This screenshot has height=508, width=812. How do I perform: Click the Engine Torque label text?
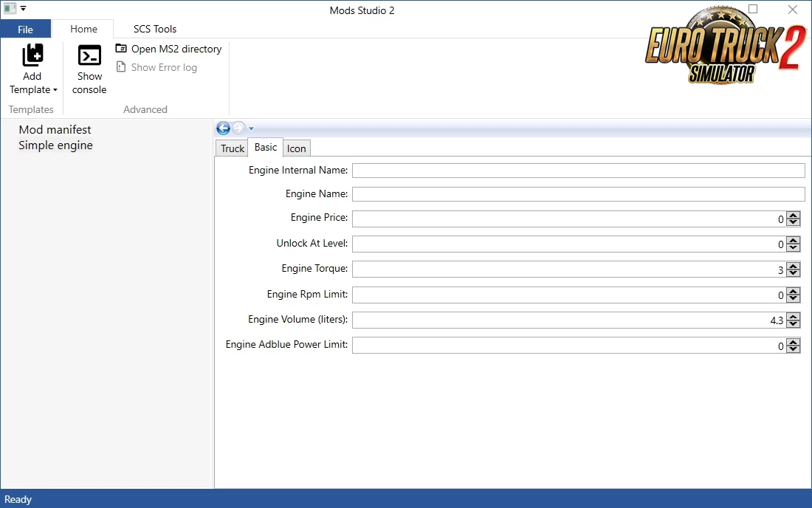coord(314,268)
